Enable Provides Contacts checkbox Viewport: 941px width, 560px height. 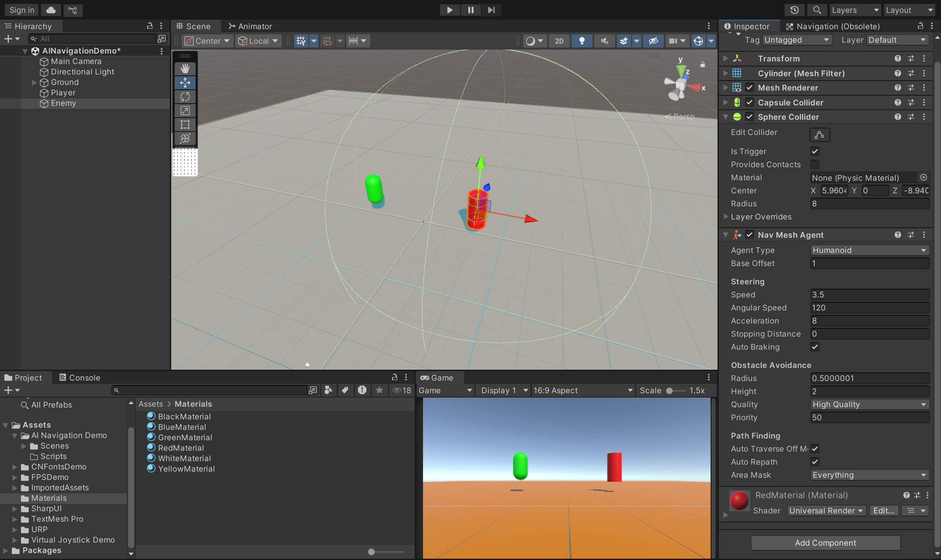click(x=815, y=164)
